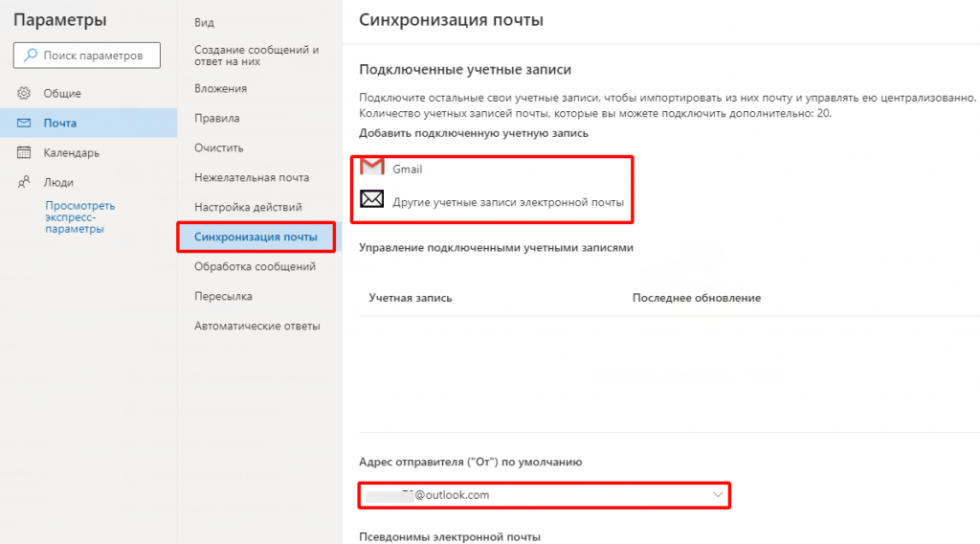The width and height of the screenshot is (980, 544).
Task: Click the People icon in sidebar
Action: [x=25, y=182]
